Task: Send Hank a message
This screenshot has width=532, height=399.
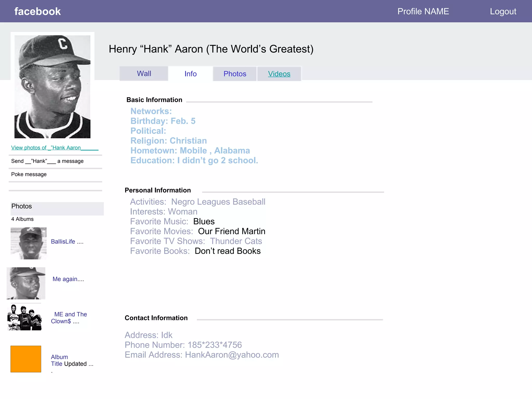Action: click(47, 161)
